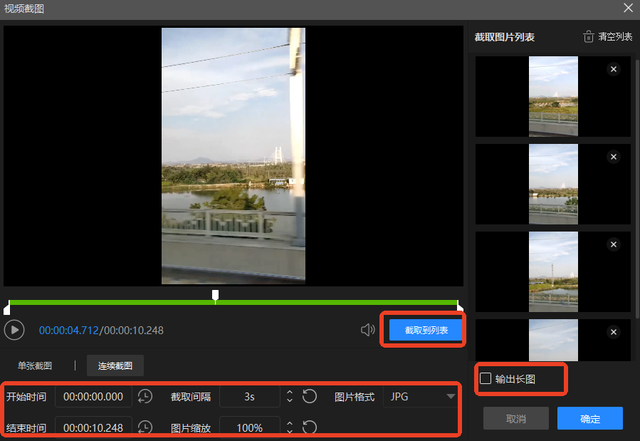Click the timeline playhead marker

215,296
